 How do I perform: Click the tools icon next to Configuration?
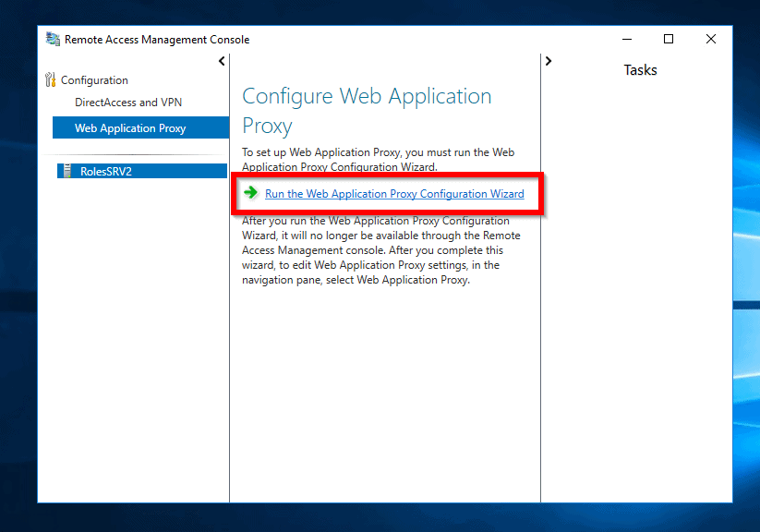point(51,79)
